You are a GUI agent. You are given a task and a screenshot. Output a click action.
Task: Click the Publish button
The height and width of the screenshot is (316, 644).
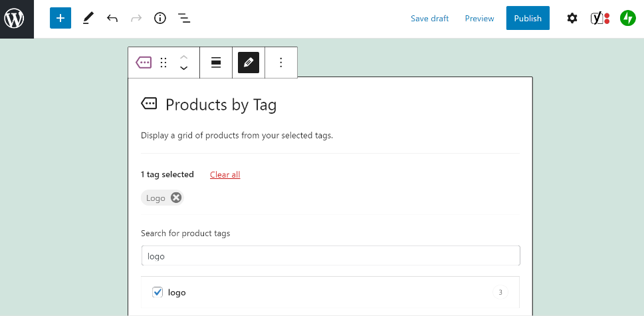(x=528, y=18)
